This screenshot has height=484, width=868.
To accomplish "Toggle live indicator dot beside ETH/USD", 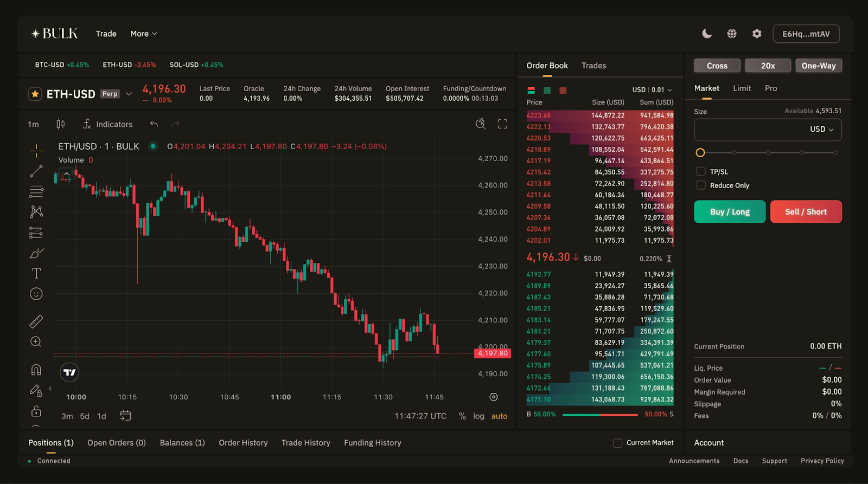I will tap(153, 146).
